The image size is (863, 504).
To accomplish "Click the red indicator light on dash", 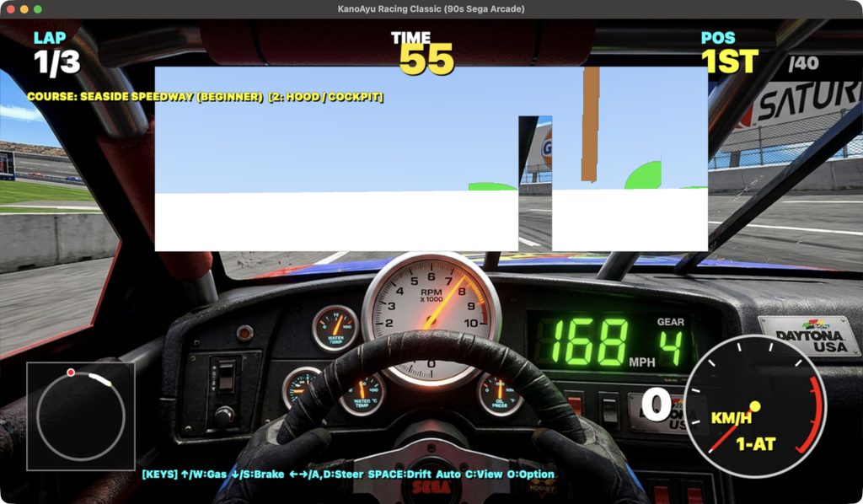I will (x=244, y=332).
